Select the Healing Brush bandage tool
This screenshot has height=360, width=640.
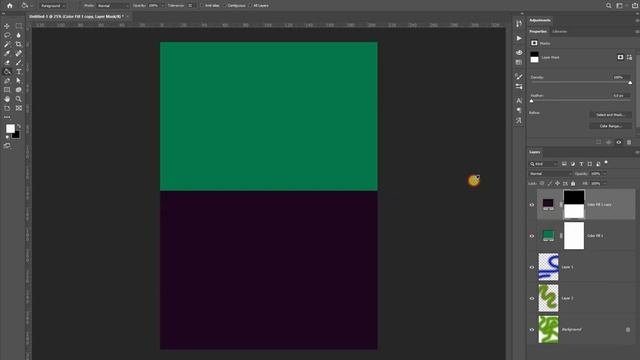click(18, 53)
